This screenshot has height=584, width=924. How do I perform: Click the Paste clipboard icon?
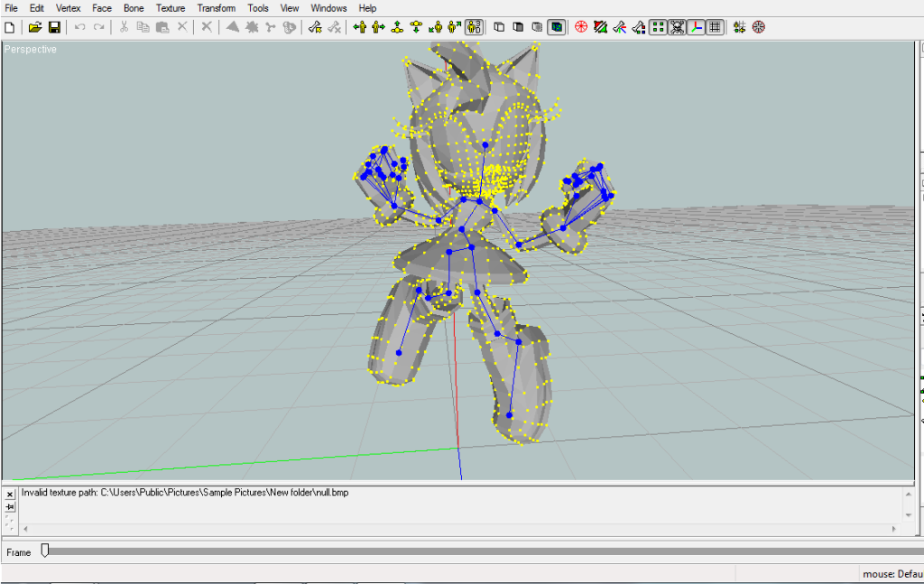pos(162,27)
